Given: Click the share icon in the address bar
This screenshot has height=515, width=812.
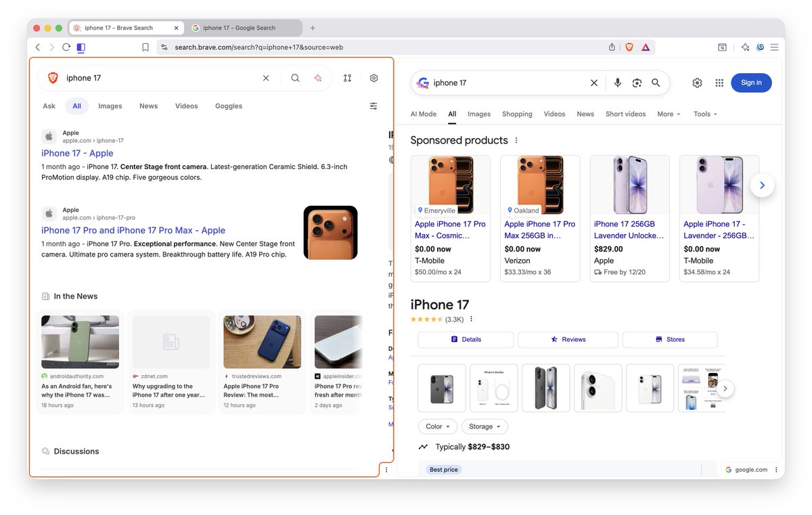Looking at the screenshot, I should point(612,47).
